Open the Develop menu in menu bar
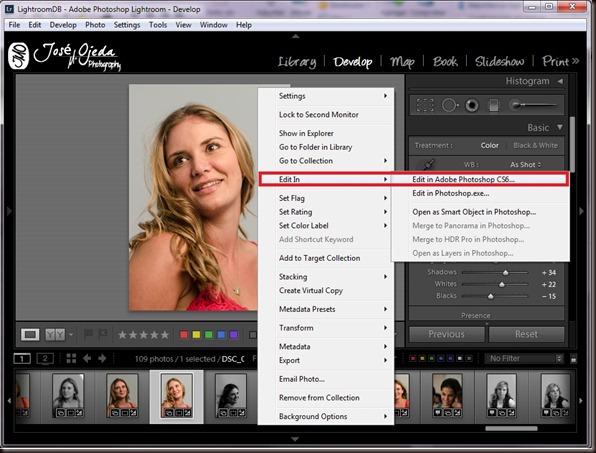This screenshot has width=596, height=453. click(x=63, y=25)
